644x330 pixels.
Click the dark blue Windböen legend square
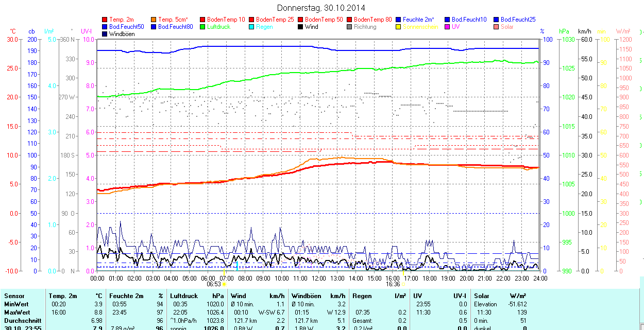[105, 34]
